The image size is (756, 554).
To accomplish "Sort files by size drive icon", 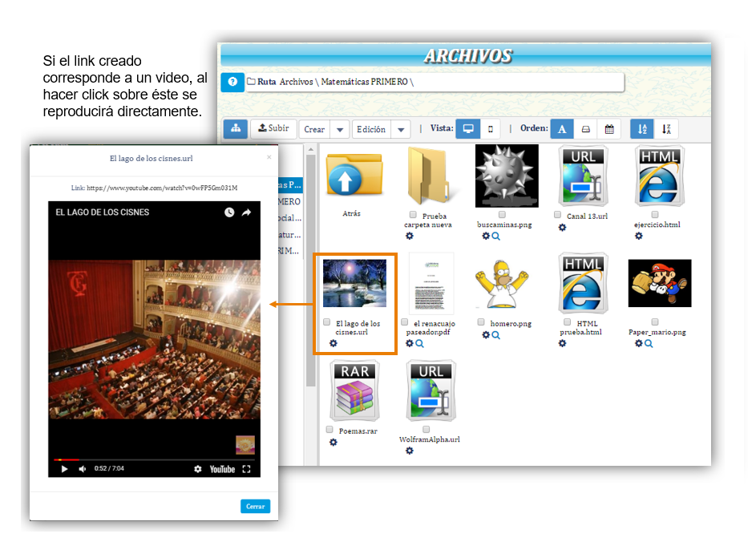I will (x=585, y=129).
